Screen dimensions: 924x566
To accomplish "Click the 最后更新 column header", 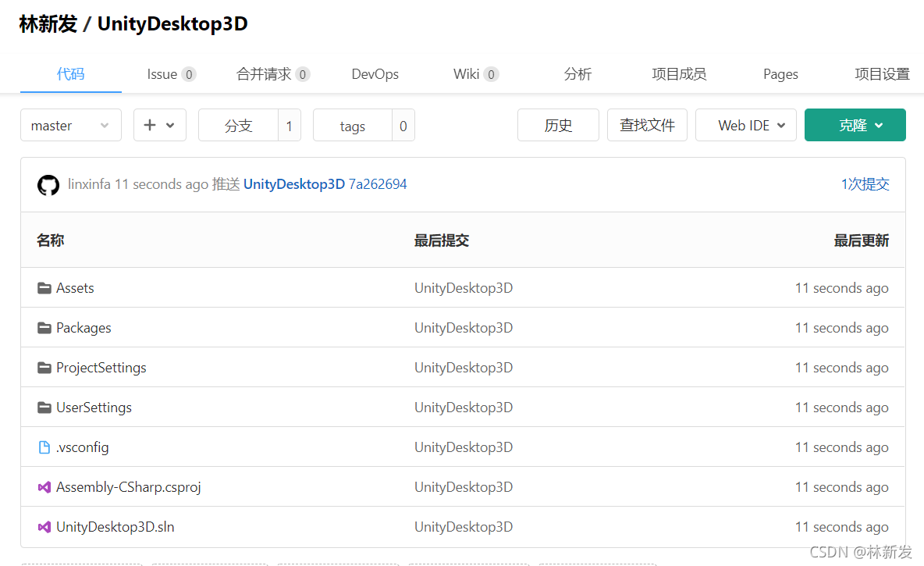I will pos(862,240).
